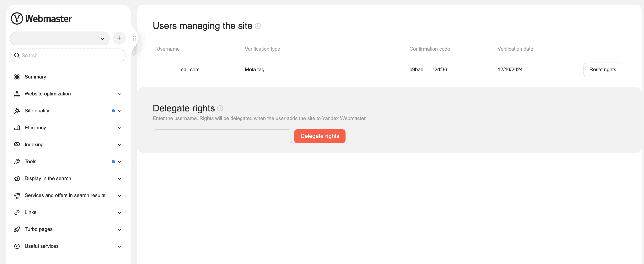Click the add site plus button
Viewport: 644px width, 264px height.
click(x=119, y=38)
